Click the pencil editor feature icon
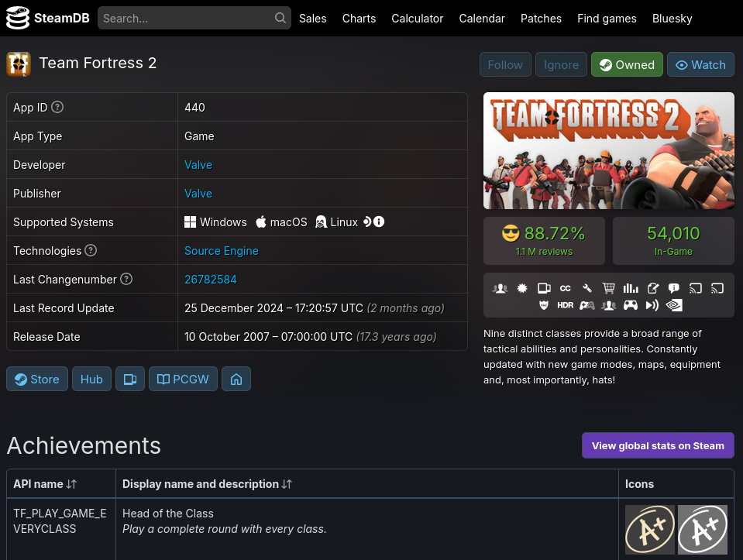The height and width of the screenshot is (560, 743). (x=653, y=288)
